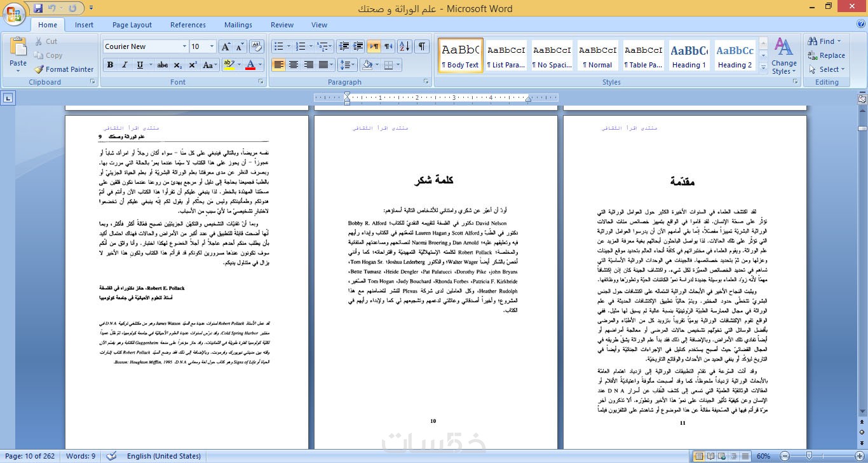Grow the font size
The width and height of the screenshot is (868, 463).
(226, 46)
